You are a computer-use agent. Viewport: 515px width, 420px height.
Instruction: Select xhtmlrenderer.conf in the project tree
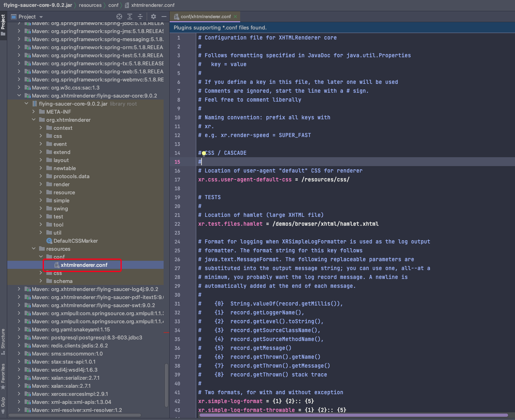(x=84, y=265)
